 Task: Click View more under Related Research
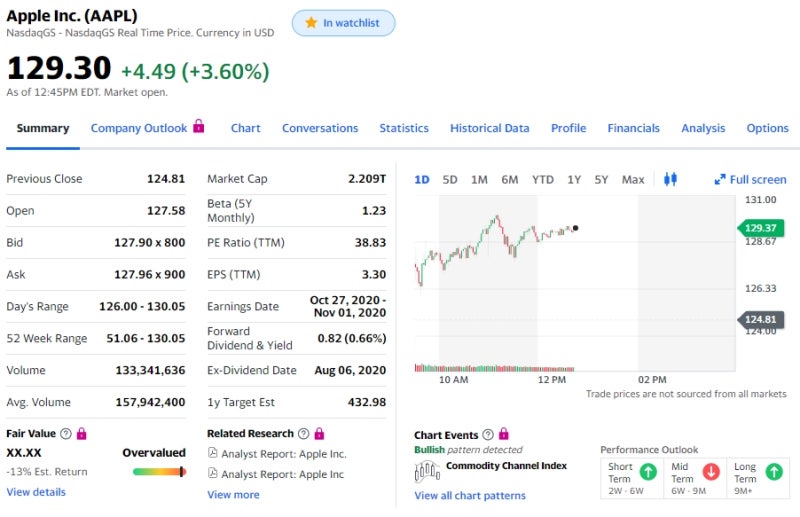point(233,495)
